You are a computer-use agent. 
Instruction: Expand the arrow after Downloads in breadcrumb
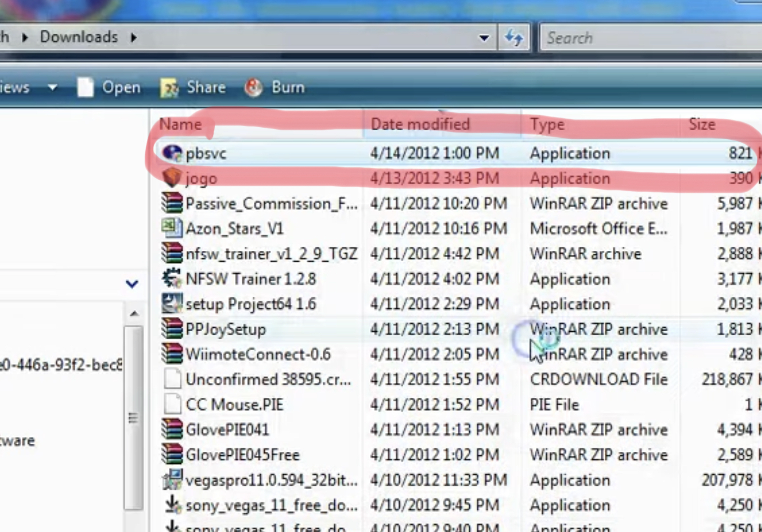point(133,37)
